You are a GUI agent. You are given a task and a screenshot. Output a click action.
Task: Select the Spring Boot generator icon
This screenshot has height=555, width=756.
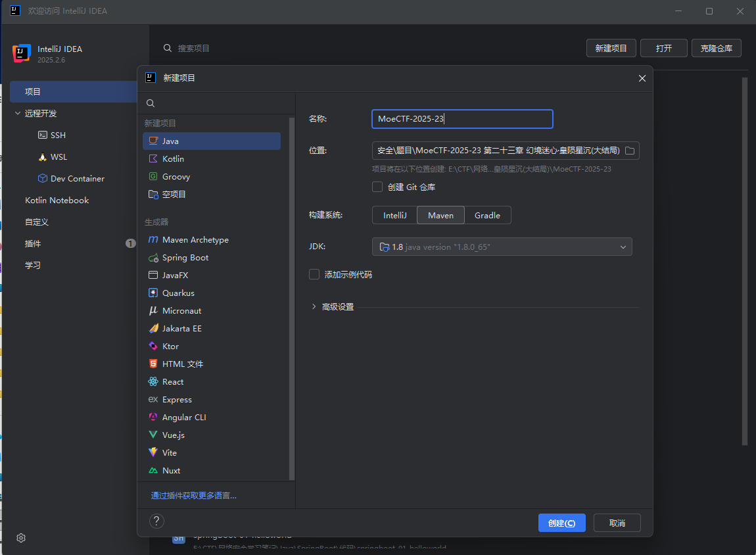[x=153, y=258]
